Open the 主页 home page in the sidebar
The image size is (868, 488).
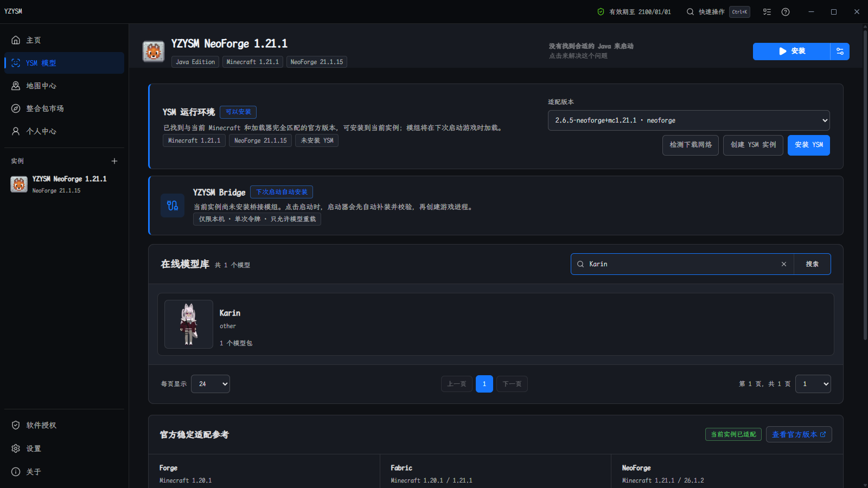coord(64,40)
